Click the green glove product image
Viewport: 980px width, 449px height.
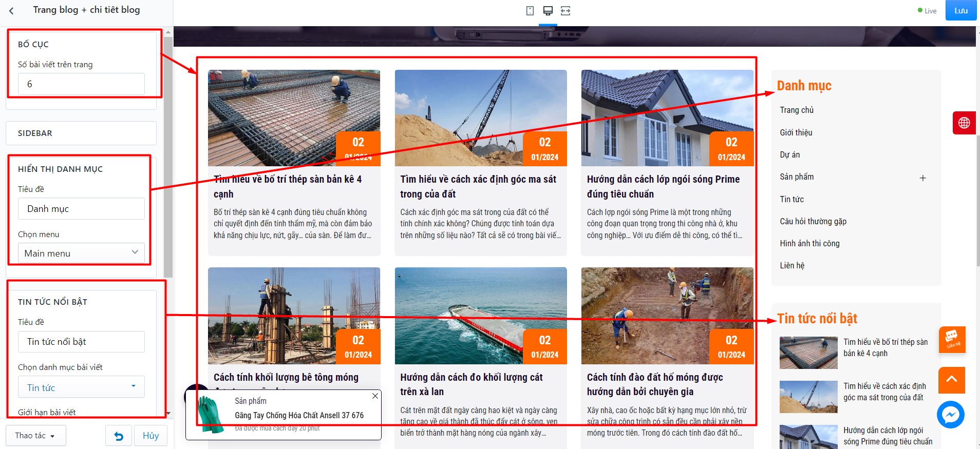coord(211,414)
